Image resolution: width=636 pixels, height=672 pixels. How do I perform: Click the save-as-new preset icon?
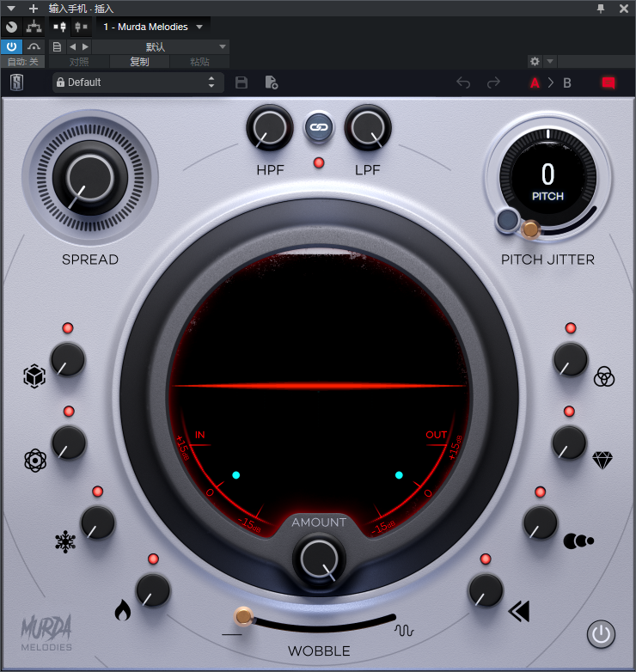(272, 82)
